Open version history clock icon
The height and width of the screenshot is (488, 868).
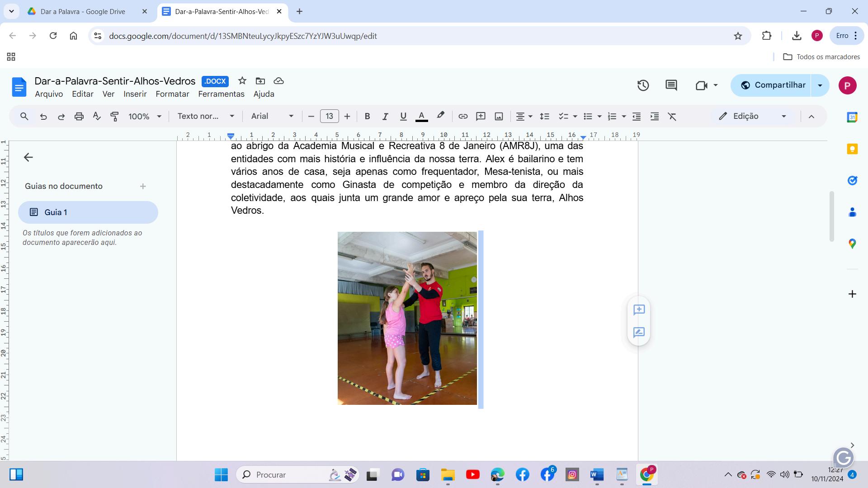(x=643, y=85)
